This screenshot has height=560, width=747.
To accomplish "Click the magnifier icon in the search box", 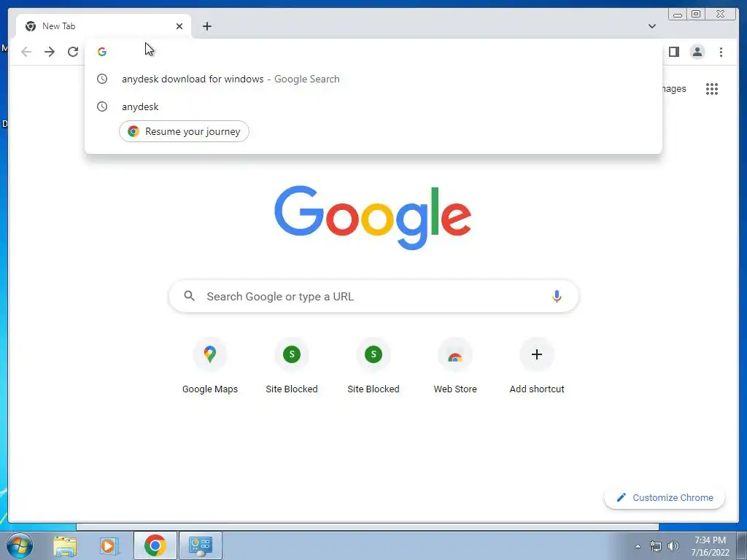I will [189, 296].
